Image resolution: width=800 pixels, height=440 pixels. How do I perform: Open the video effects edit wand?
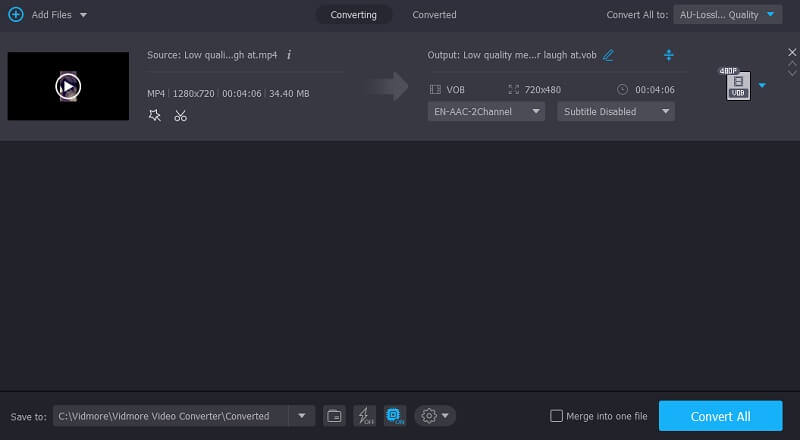click(x=154, y=115)
